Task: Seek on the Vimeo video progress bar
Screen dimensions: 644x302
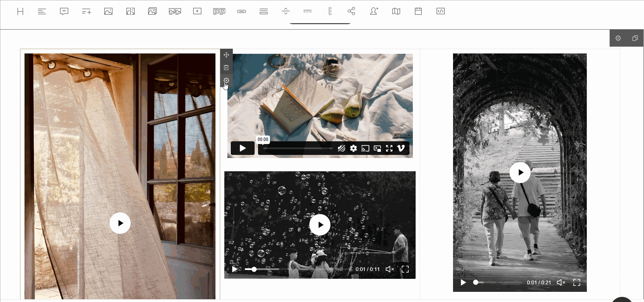Action: pos(298,148)
